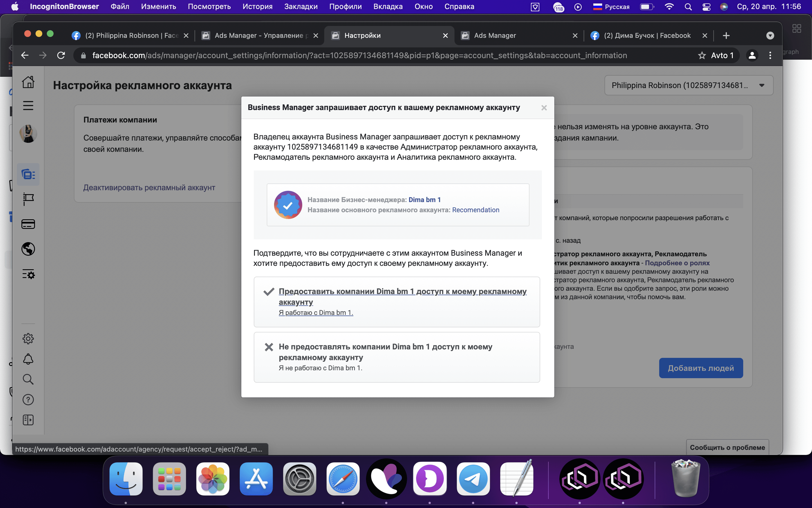
Task: Click the search magnifier in sidebar
Action: 28,379
